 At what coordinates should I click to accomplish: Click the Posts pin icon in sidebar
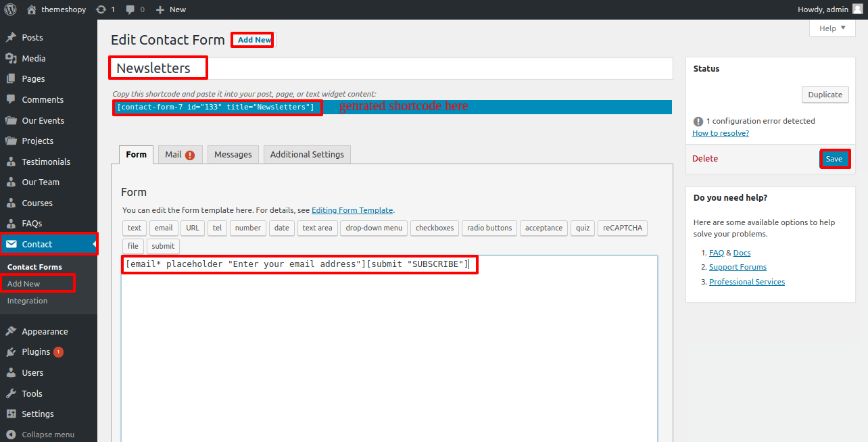coord(11,38)
